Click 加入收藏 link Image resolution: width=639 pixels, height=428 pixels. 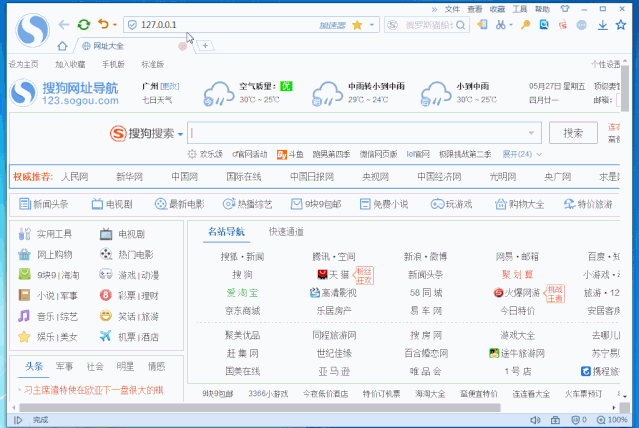coord(70,64)
